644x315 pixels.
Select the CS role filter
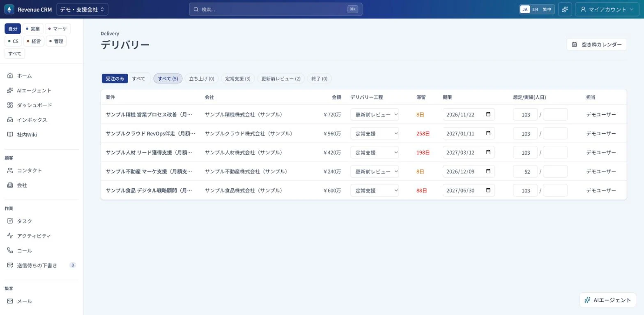pos(13,41)
